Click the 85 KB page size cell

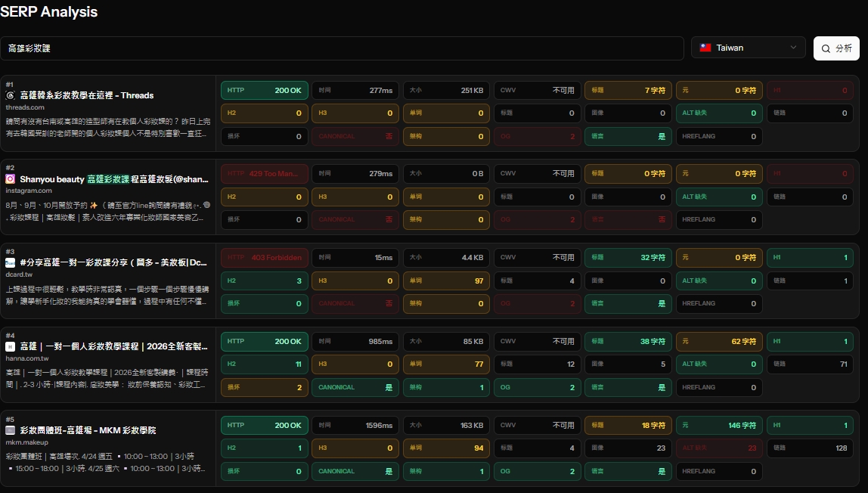[446, 341]
